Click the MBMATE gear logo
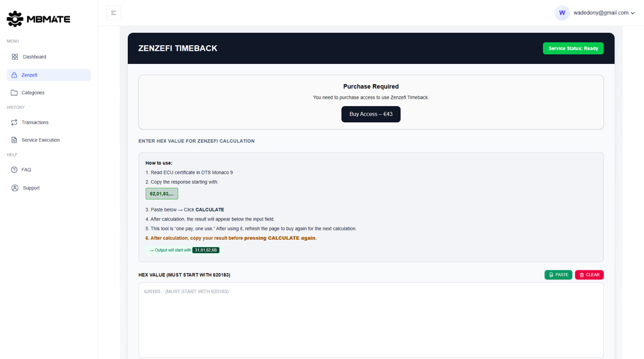The width and height of the screenshot is (644, 359). [15, 19]
